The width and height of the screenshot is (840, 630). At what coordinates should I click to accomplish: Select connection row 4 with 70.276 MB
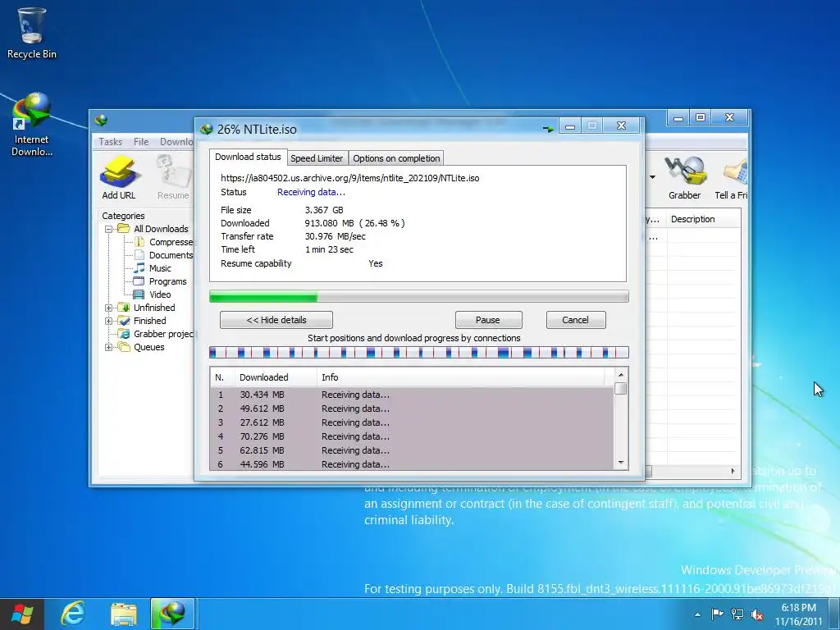tap(412, 436)
